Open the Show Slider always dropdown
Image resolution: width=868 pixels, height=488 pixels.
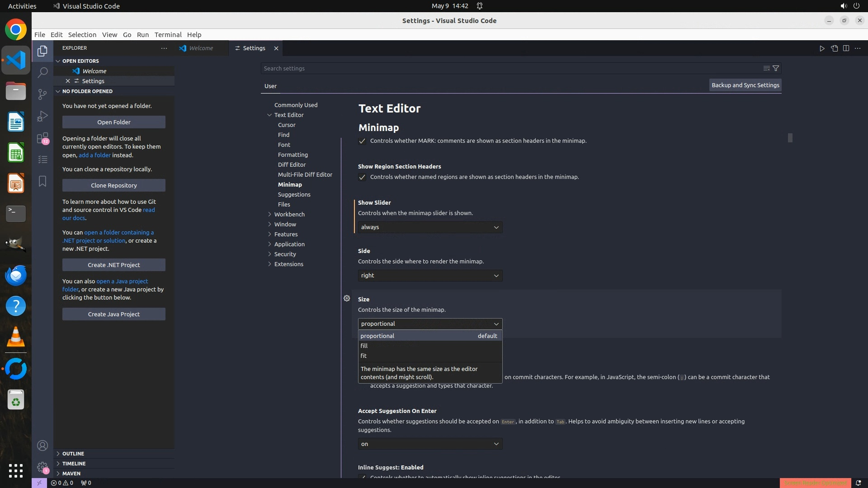coord(429,227)
